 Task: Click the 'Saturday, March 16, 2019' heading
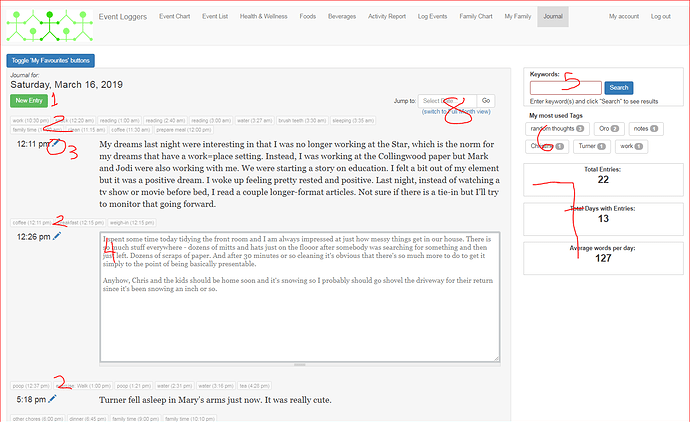click(x=66, y=84)
